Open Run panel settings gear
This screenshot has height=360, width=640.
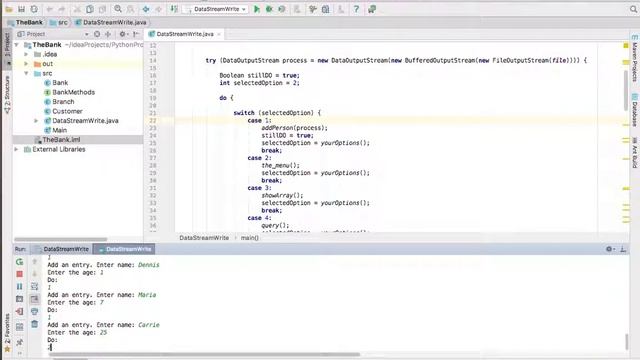point(609,249)
